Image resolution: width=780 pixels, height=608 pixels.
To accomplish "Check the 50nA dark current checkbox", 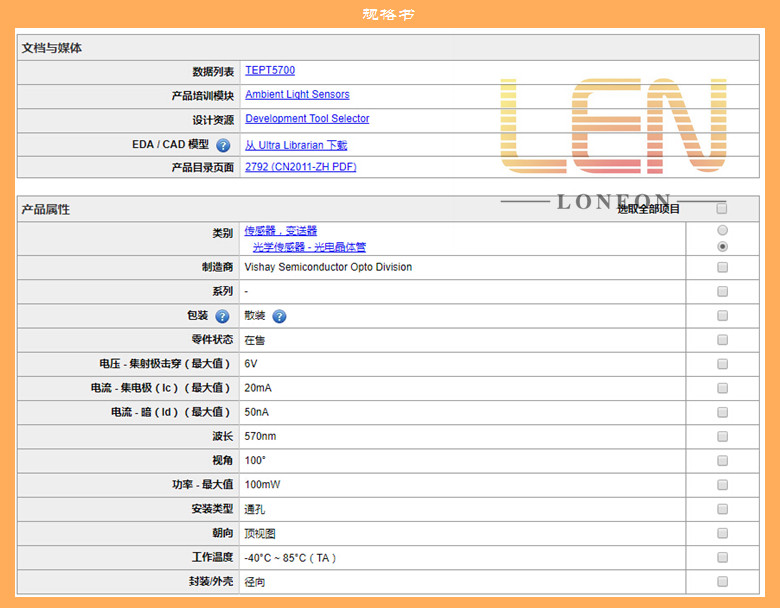I will pos(722,412).
